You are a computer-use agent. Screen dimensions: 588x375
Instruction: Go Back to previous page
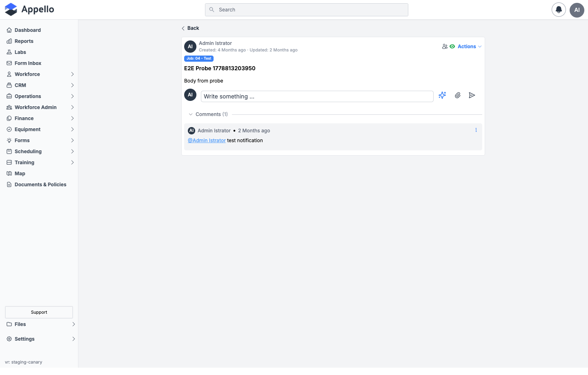190,28
